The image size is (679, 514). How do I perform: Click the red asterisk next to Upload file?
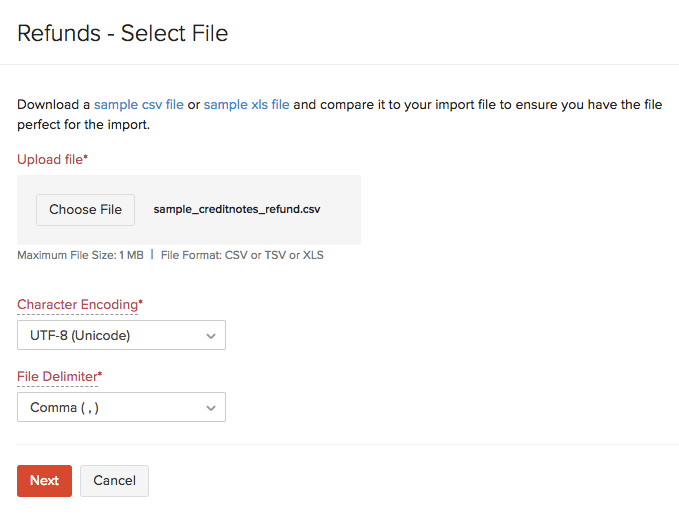86,158
